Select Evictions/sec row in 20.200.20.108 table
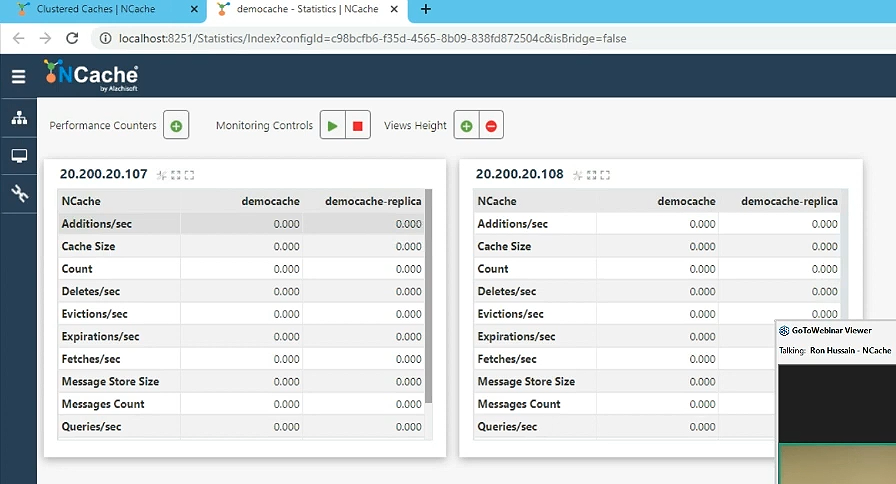Viewport: 896px width, 484px height. pyautogui.click(x=657, y=314)
